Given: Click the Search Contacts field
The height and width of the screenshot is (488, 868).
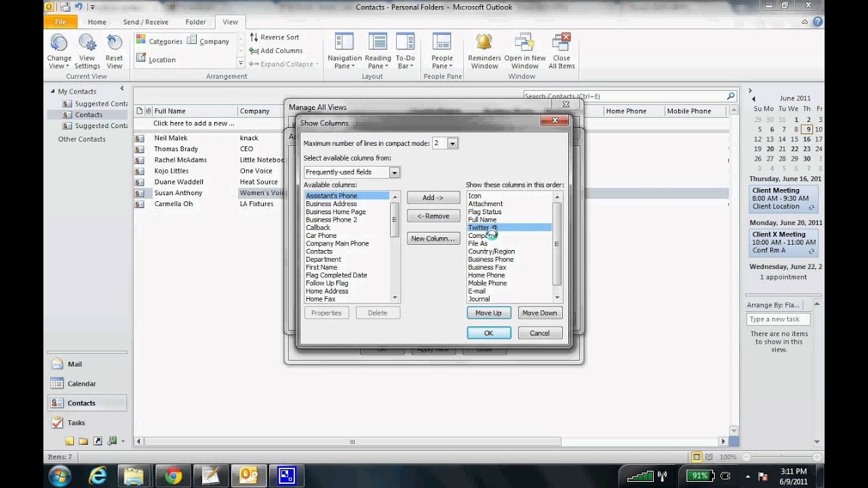Looking at the screenshot, I should (x=624, y=96).
